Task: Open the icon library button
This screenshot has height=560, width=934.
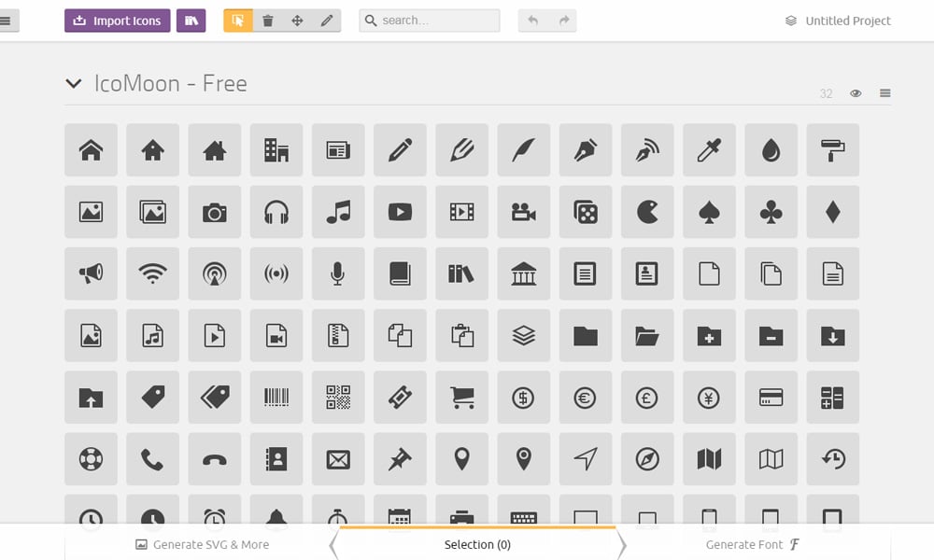Action: tap(191, 21)
